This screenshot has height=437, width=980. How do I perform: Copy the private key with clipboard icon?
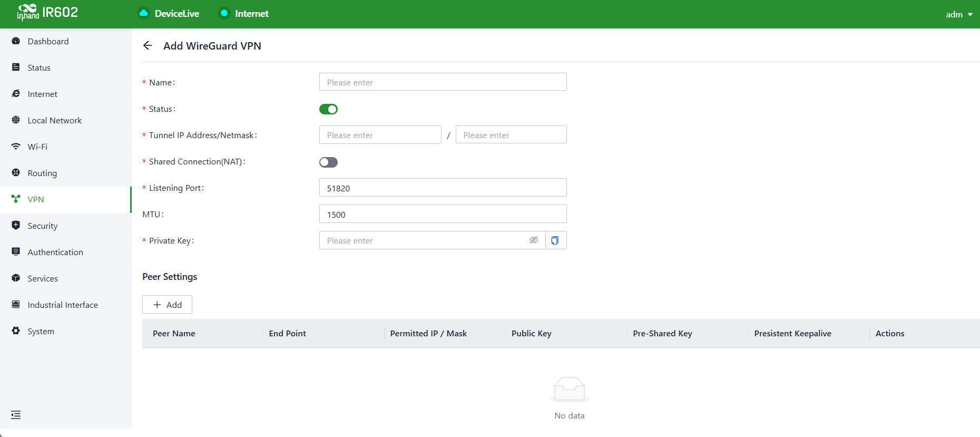click(x=556, y=240)
